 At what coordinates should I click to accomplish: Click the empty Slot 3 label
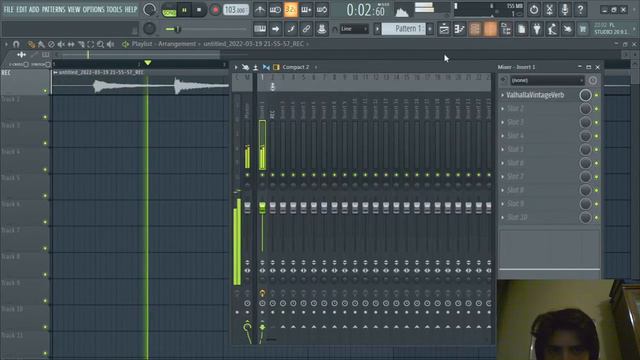[x=516, y=122]
